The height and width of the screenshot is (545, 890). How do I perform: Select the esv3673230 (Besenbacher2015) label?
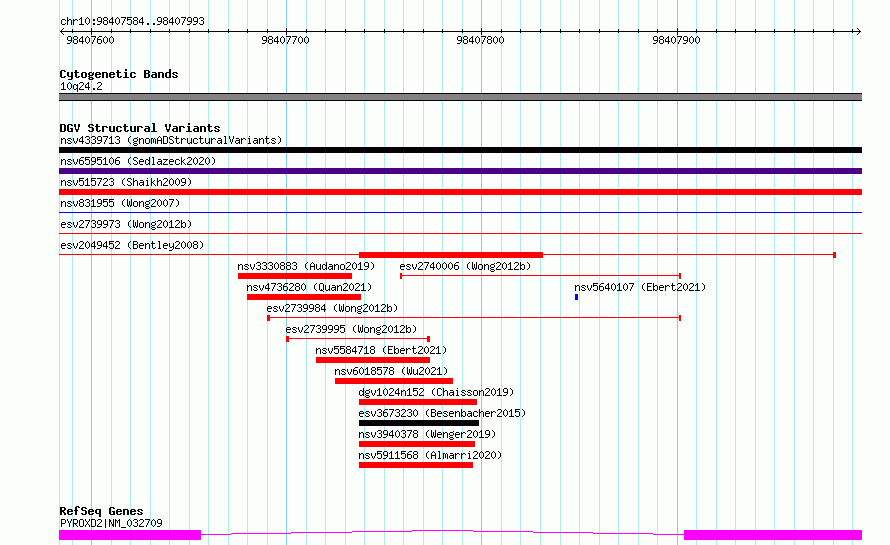(442, 413)
